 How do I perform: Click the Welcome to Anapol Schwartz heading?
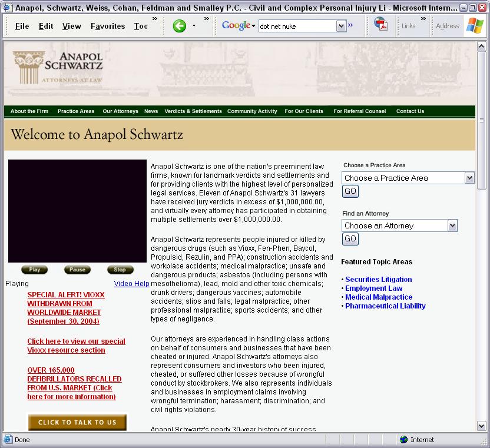97,134
